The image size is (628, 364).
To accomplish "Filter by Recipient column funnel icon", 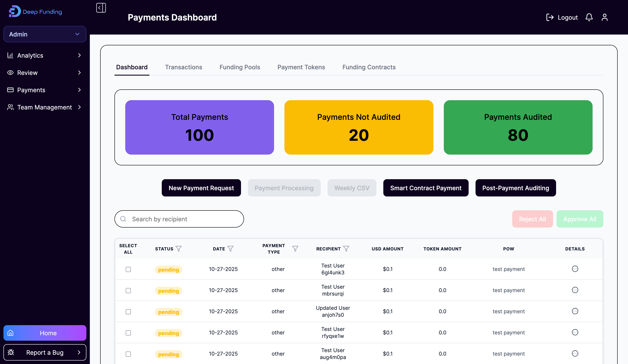I will tap(346, 249).
